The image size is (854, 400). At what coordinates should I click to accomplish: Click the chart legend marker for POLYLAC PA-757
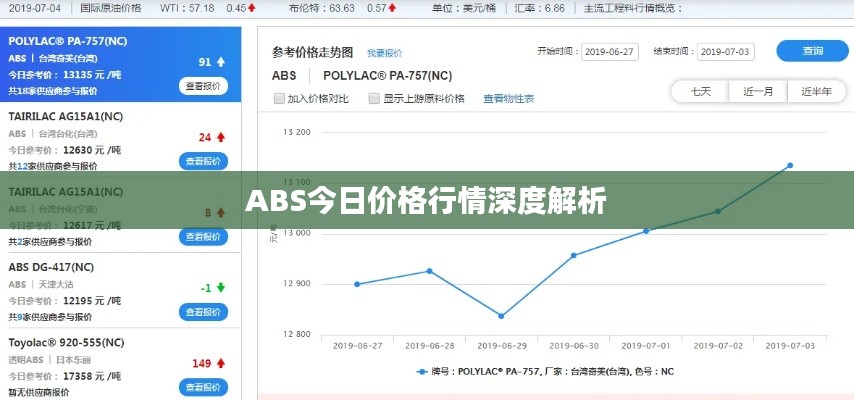[422, 371]
